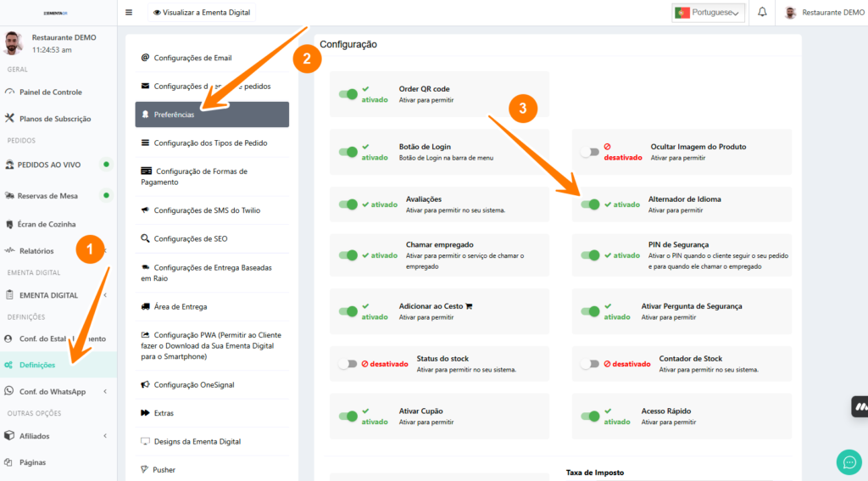Click the hamburger menu icon
This screenshot has width=868, height=481.
coord(129,13)
